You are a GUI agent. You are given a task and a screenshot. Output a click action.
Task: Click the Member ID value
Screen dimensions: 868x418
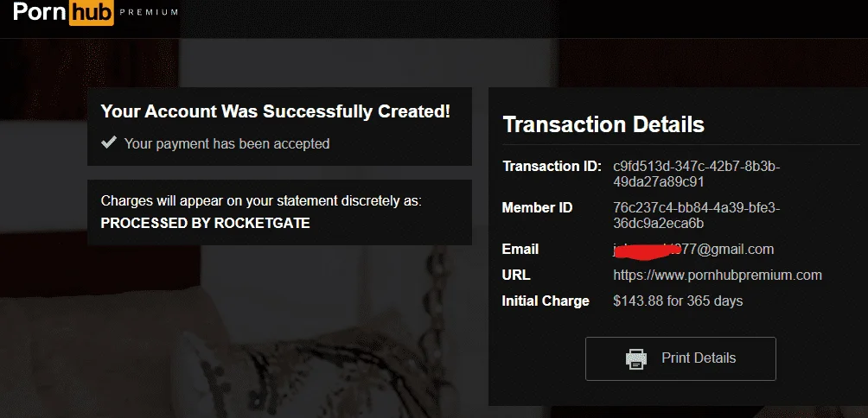click(x=697, y=216)
